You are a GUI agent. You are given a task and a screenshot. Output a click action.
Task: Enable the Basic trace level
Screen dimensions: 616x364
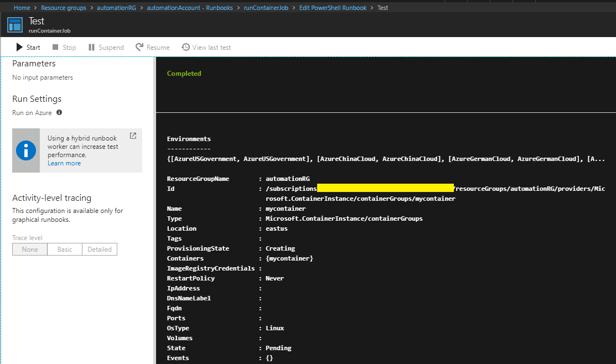coord(64,249)
